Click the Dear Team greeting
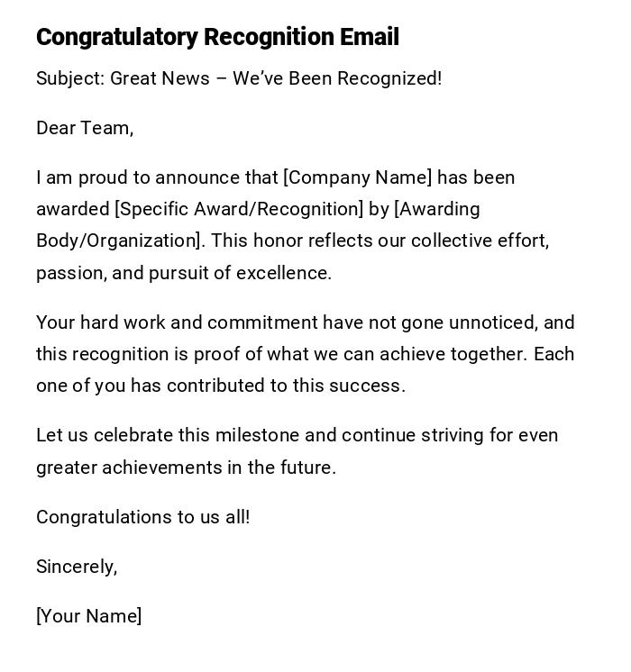The height and width of the screenshot is (672, 631). (x=85, y=128)
